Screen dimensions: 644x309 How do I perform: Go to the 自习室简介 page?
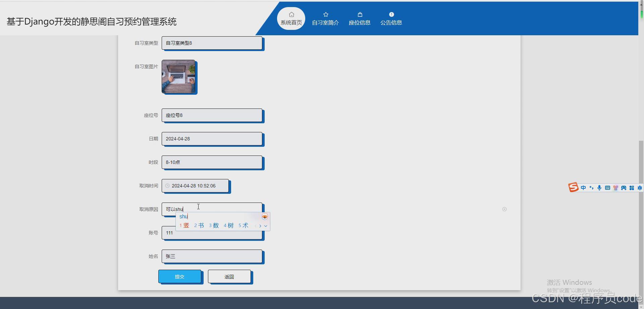[325, 18]
